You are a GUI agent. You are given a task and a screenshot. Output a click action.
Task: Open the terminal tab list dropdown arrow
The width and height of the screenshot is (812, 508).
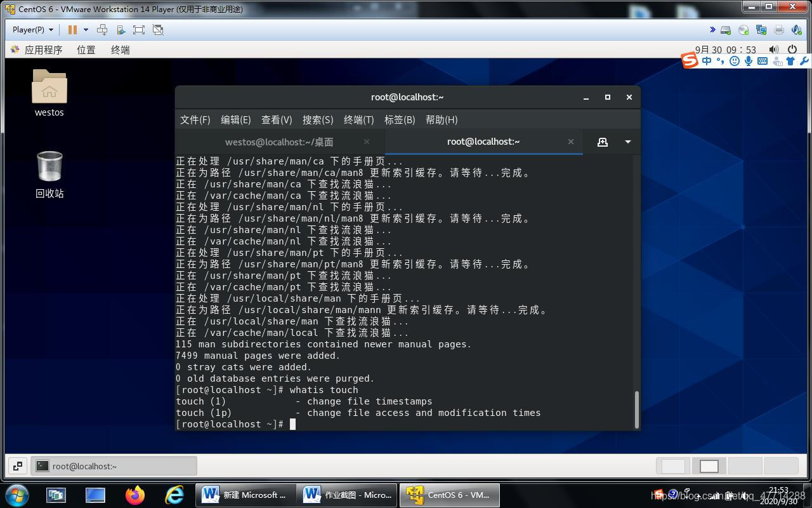628,142
